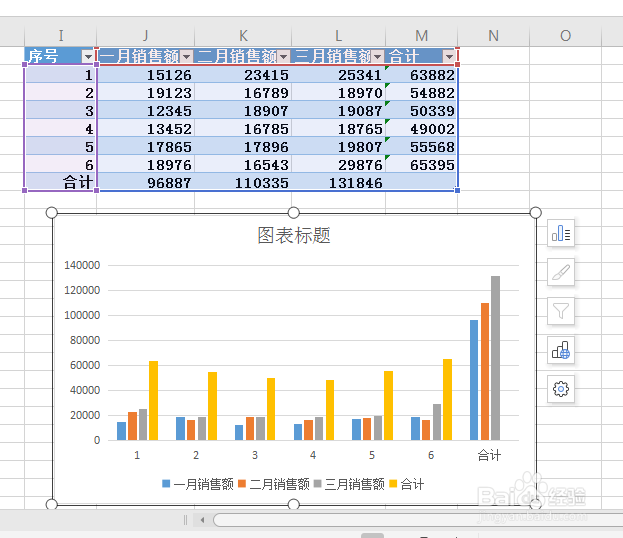Select column header K
This screenshot has height=538, width=623.
click(x=243, y=36)
